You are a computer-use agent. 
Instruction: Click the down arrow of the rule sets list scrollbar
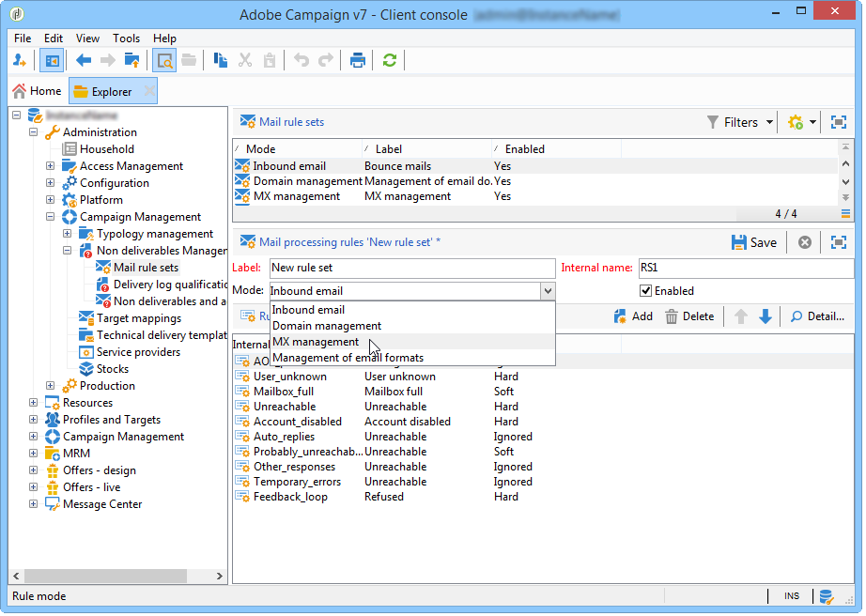(845, 181)
